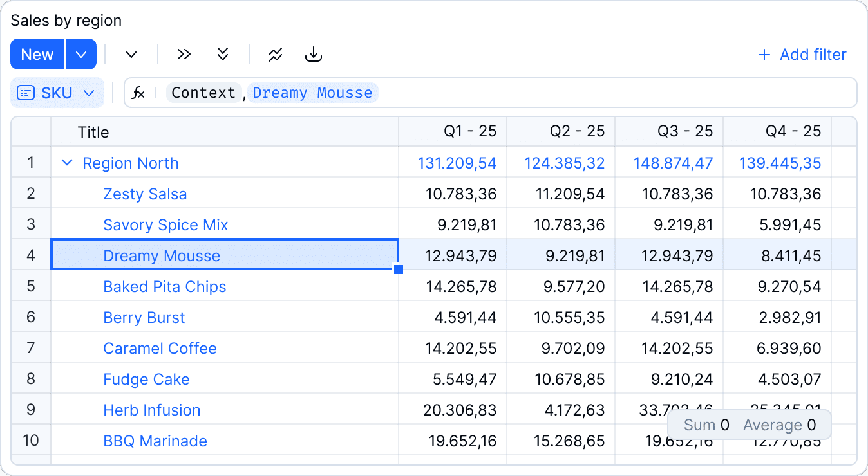The image size is (868, 476).
Task: Select the Q1 - 25 column header
Action: pos(453,132)
